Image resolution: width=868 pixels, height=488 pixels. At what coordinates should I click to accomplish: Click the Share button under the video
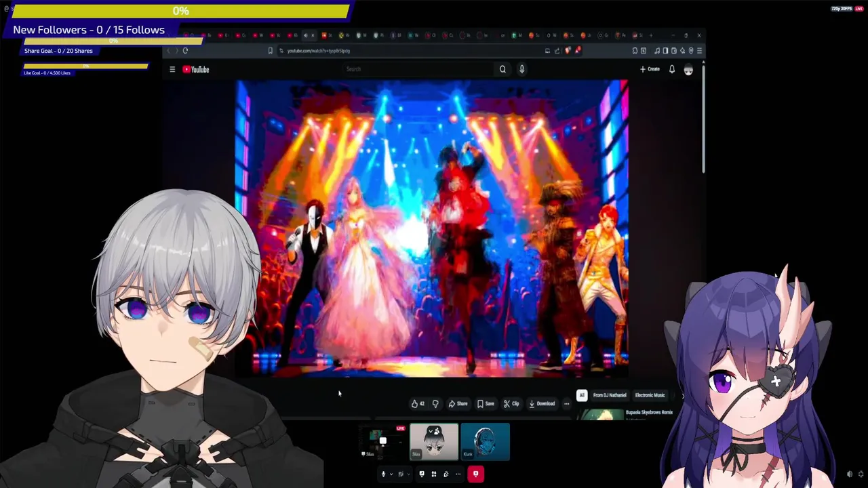458,404
